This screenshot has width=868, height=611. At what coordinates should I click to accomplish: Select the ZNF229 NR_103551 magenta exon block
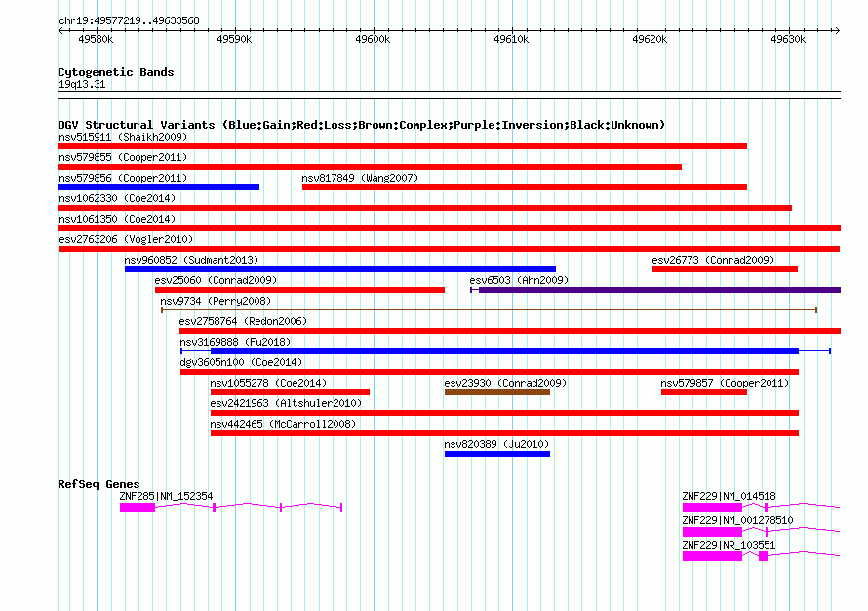712,556
